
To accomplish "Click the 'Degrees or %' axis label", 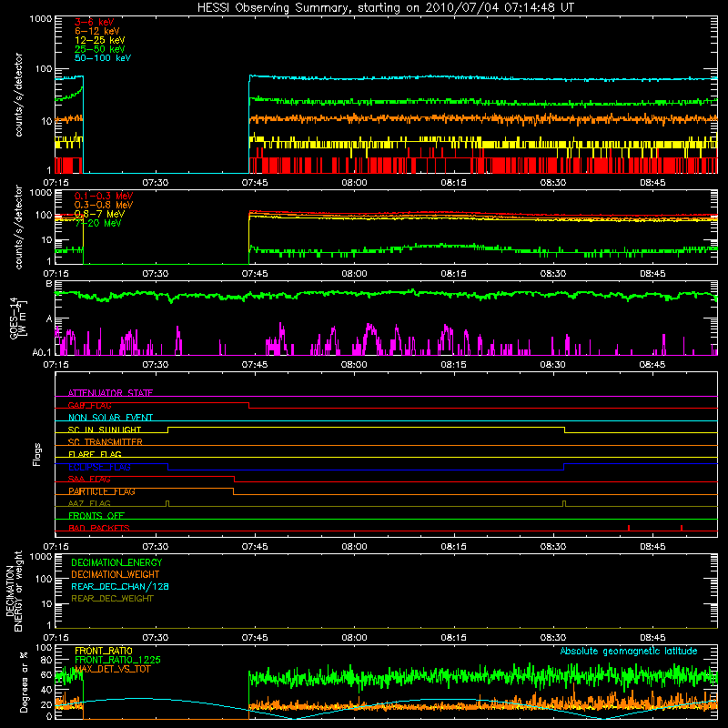I will (24, 682).
